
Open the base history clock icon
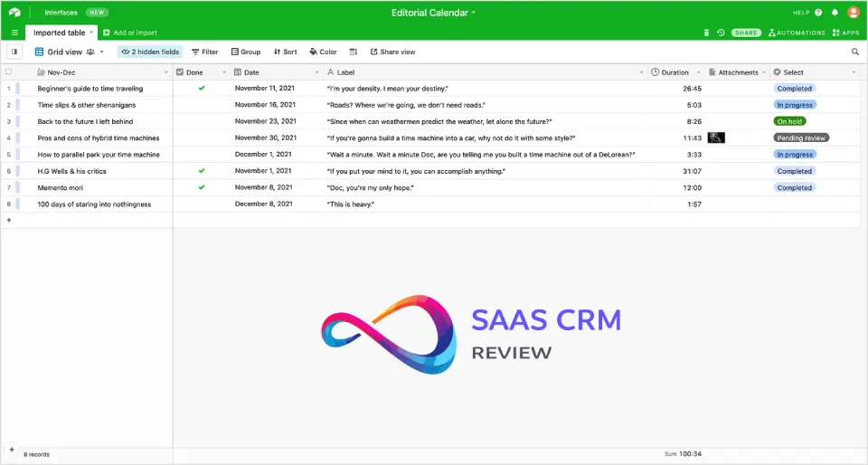click(x=721, y=33)
